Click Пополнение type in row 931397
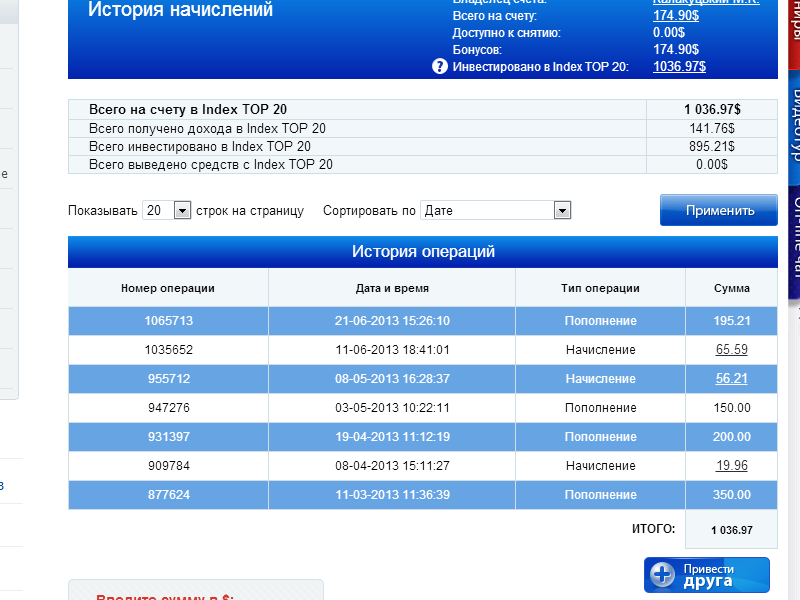Screen dimensions: 800x600 pyautogui.click(x=601, y=437)
